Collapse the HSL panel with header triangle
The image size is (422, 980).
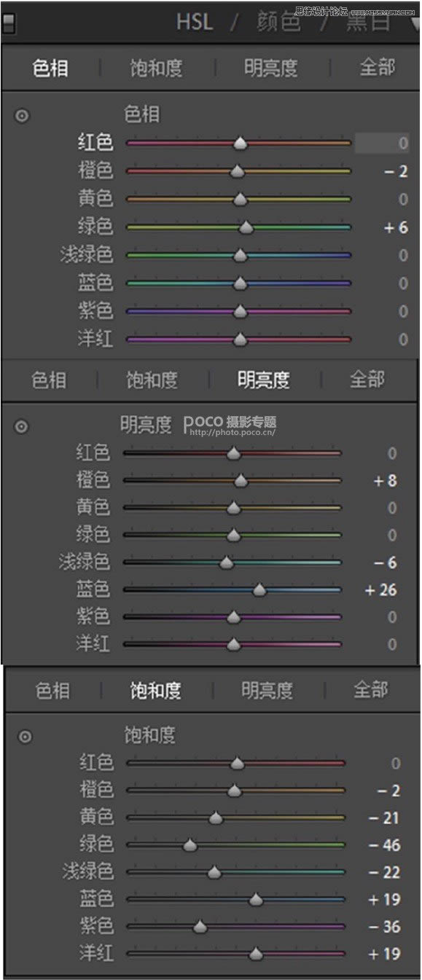click(x=416, y=23)
